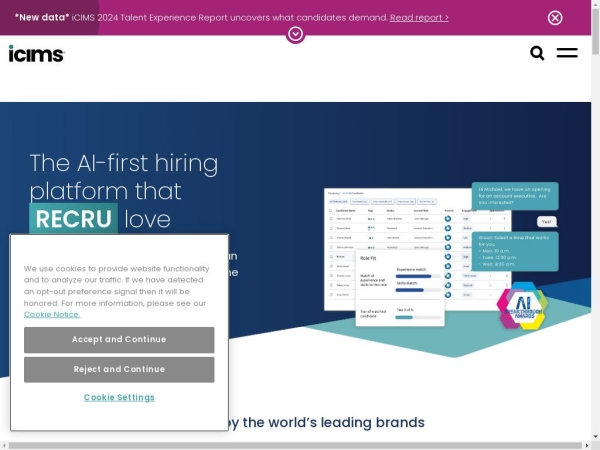
Task: Click the horizontal scrollbar at bottom
Action: (295, 446)
